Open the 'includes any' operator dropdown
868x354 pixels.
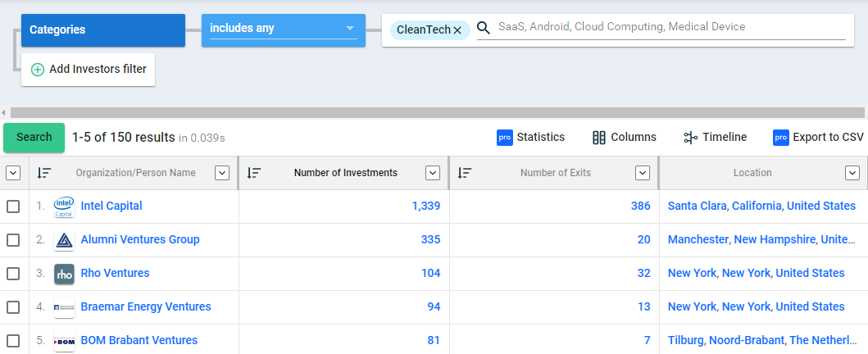284,30
